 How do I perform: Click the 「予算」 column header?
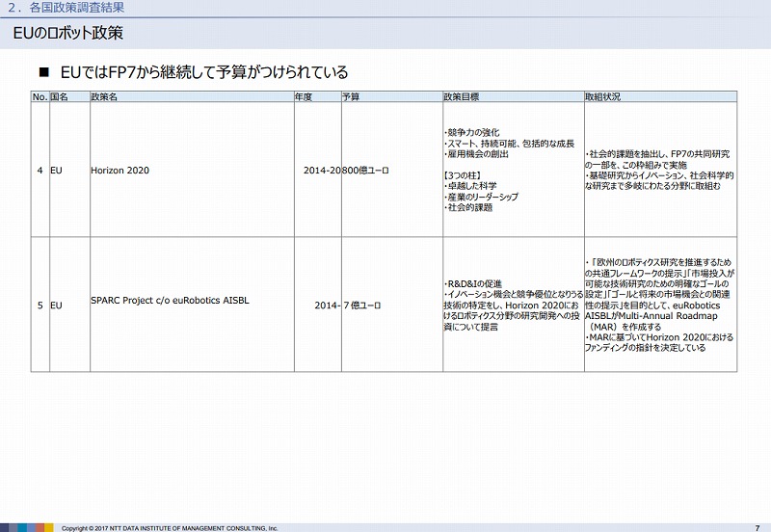(351, 97)
